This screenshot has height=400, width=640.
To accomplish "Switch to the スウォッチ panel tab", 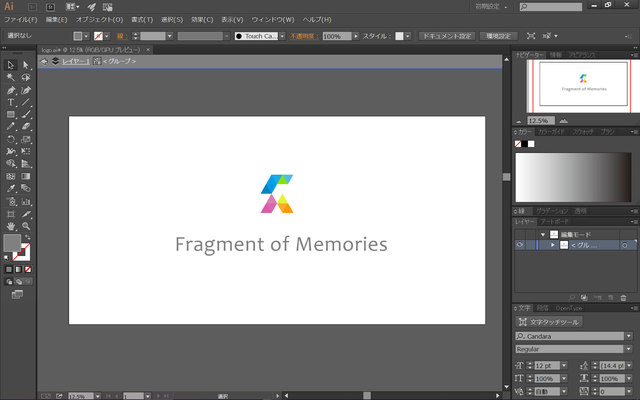I will point(582,132).
